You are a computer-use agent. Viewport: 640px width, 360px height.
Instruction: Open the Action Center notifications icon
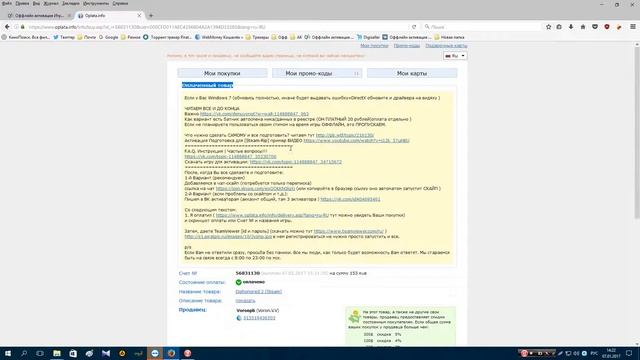pyautogui.click(x=629, y=353)
